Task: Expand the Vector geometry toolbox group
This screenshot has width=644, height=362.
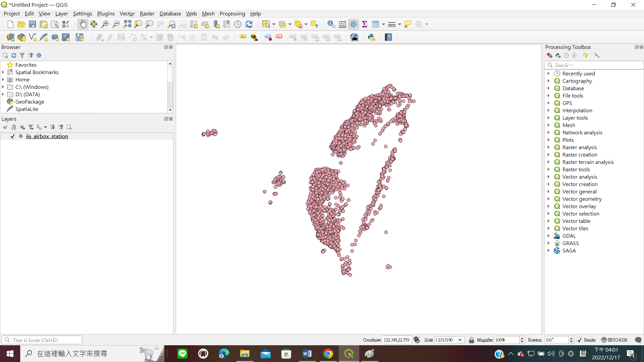Action: coord(549,199)
